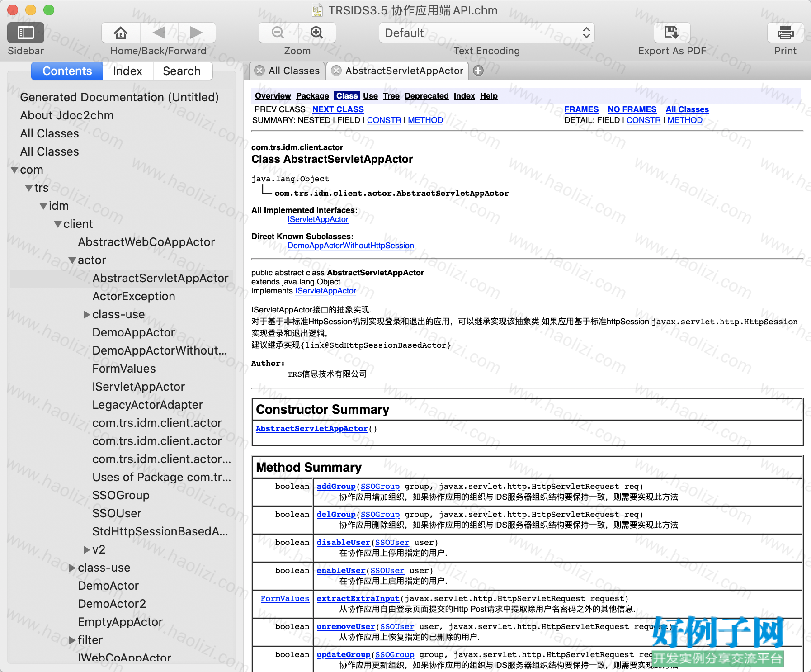Select LegacyActorAdapter in the tree
811x672 pixels.
pyautogui.click(x=148, y=405)
